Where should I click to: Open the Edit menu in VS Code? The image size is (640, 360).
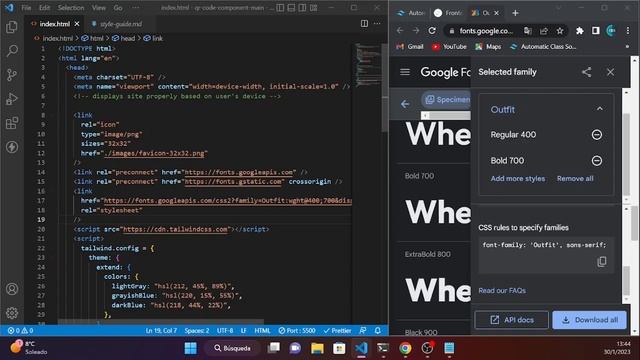click(44, 8)
